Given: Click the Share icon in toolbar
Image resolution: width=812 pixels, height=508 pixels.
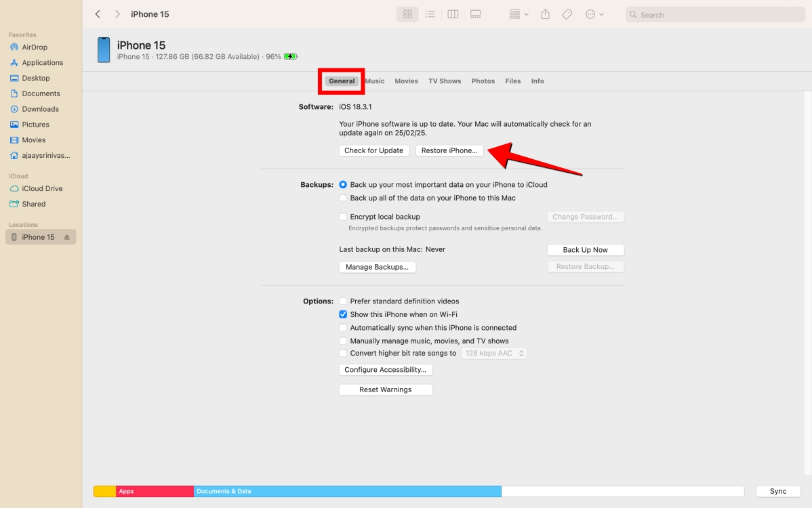Looking at the screenshot, I should tap(545, 14).
